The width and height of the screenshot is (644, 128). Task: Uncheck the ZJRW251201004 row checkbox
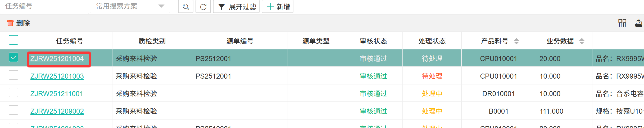[13, 58]
